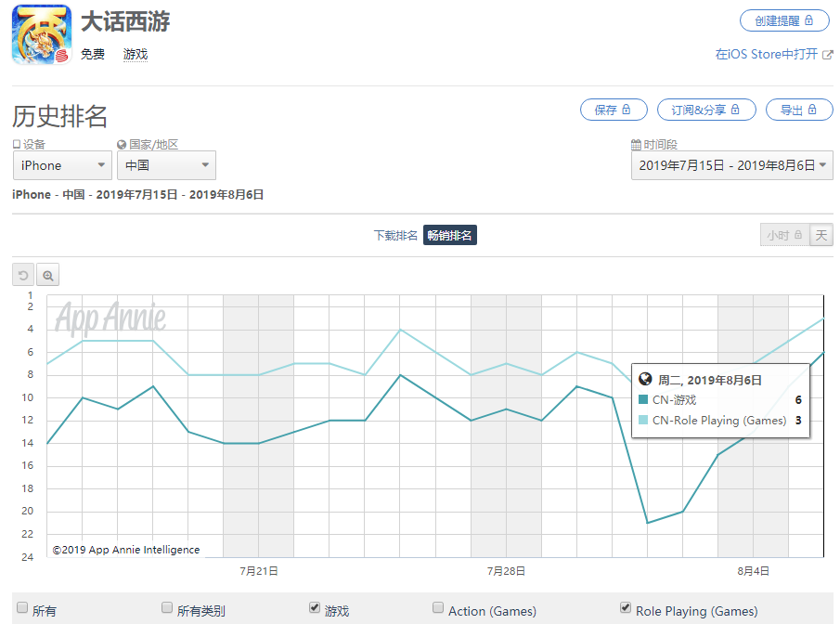Select the 天 daily granularity toggle

point(821,236)
